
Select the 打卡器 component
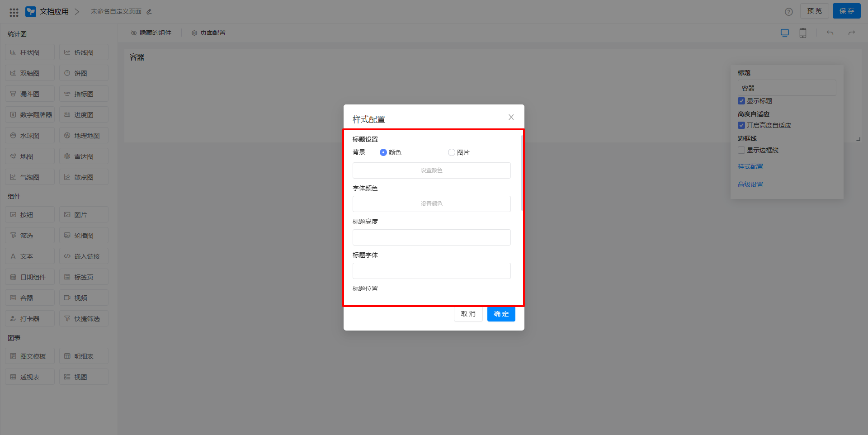click(x=29, y=318)
